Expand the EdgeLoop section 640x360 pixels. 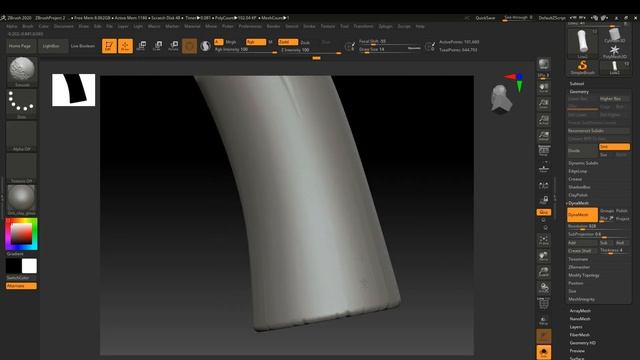(578, 171)
